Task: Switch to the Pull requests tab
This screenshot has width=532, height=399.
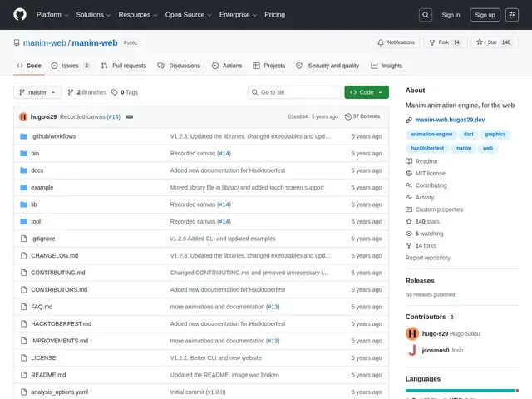Action: (124, 66)
